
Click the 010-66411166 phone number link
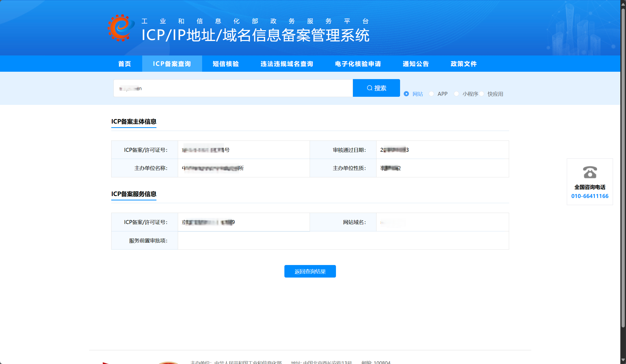point(590,196)
